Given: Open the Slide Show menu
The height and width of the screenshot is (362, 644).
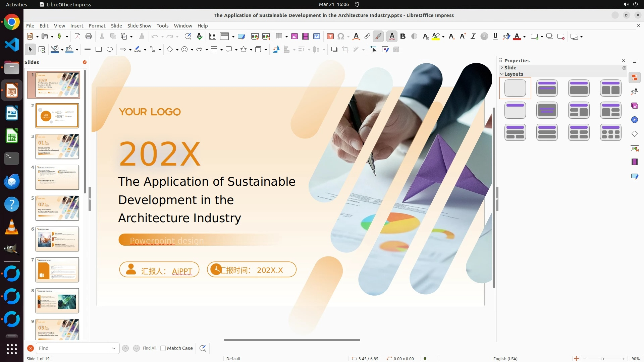Looking at the screenshot, I should coord(139,26).
